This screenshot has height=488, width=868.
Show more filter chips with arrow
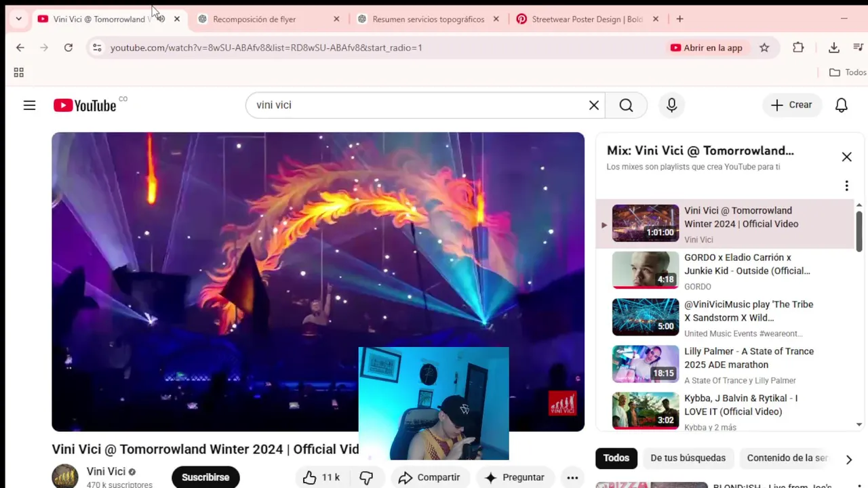point(848,459)
